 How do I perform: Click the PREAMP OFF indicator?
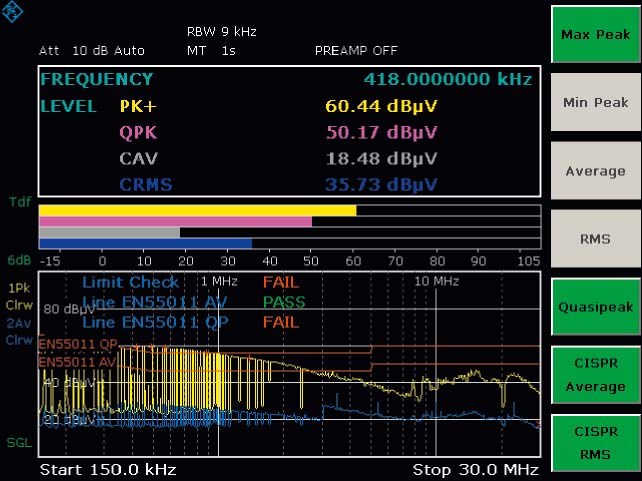click(356, 51)
